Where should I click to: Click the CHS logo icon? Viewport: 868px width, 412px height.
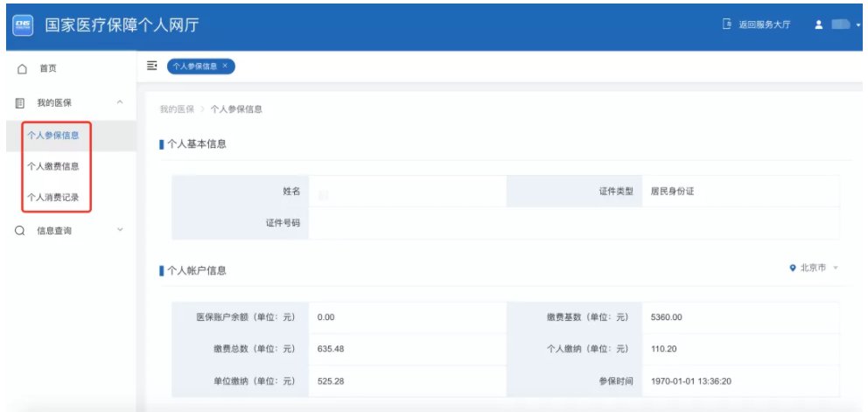point(22,24)
